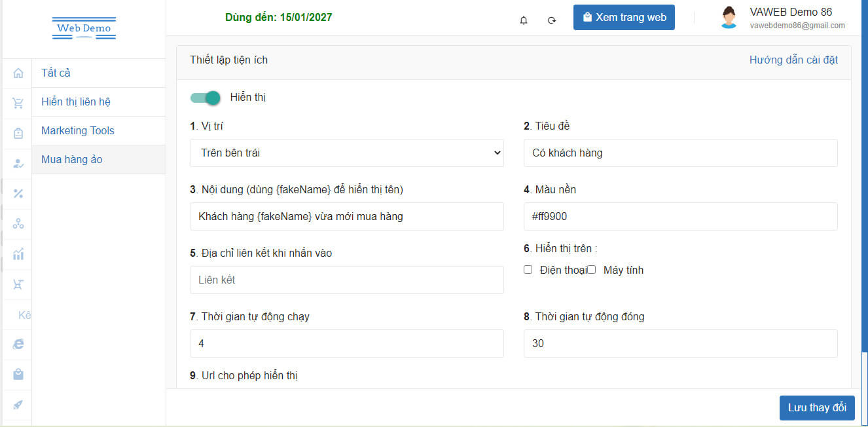Click the rocket icon in the sidebar
868x427 pixels.
click(x=18, y=404)
